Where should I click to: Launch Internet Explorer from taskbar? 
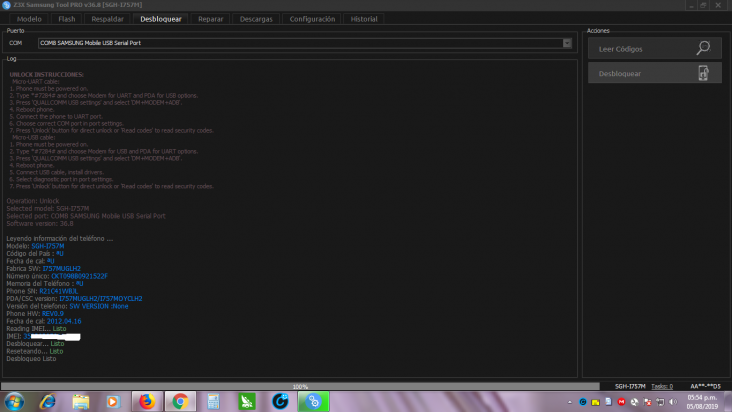(47, 402)
